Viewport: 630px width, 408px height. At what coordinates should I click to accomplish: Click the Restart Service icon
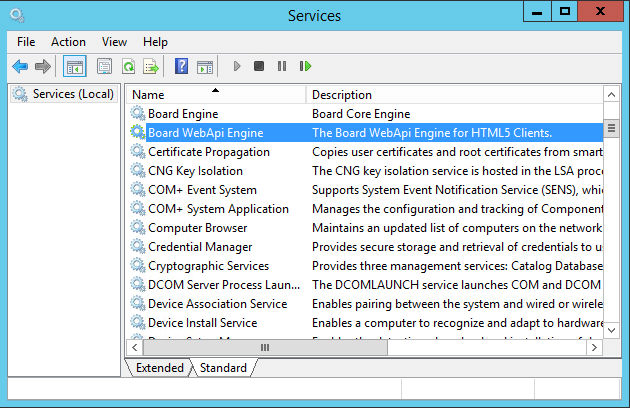305,66
